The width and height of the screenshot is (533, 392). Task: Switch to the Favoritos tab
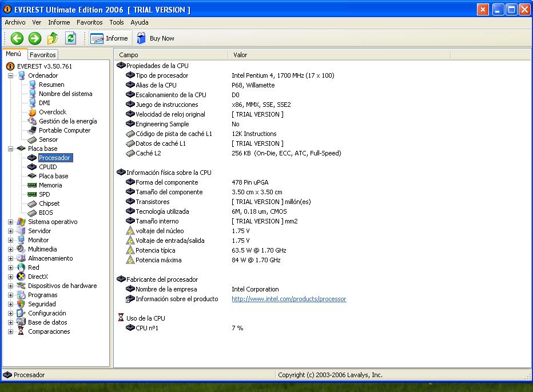click(x=43, y=55)
